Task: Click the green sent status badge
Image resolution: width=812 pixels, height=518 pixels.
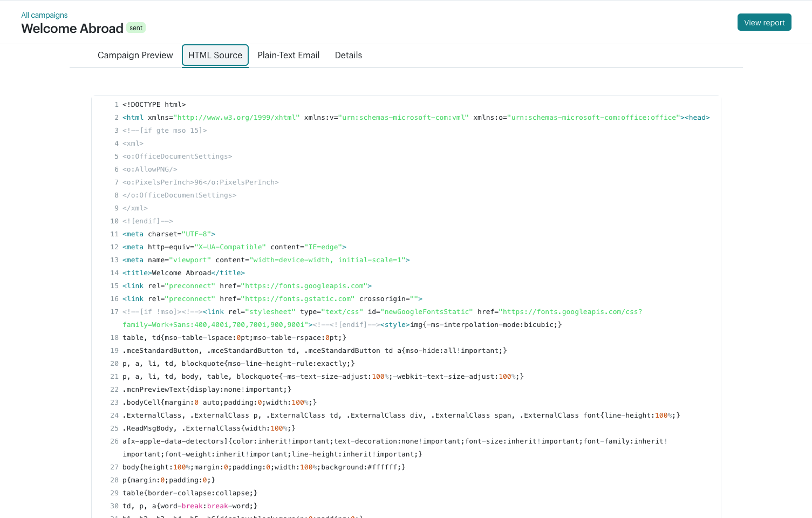Action: pyautogui.click(x=136, y=28)
